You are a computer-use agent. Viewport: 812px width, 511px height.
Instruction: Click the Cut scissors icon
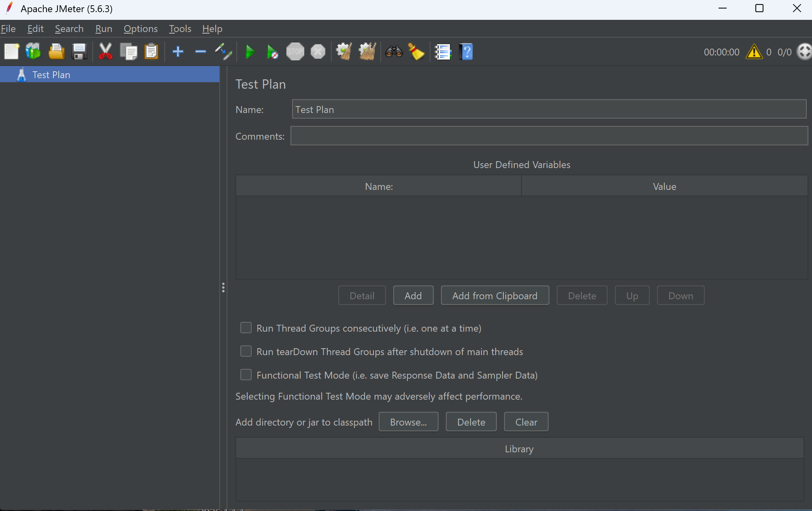pyautogui.click(x=106, y=52)
